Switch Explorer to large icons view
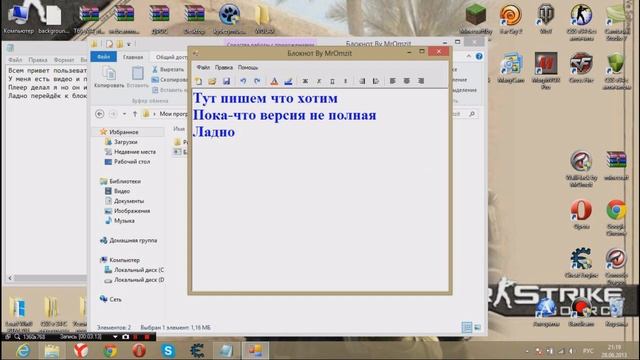The width and height of the screenshot is (640, 360). click(478, 327)
